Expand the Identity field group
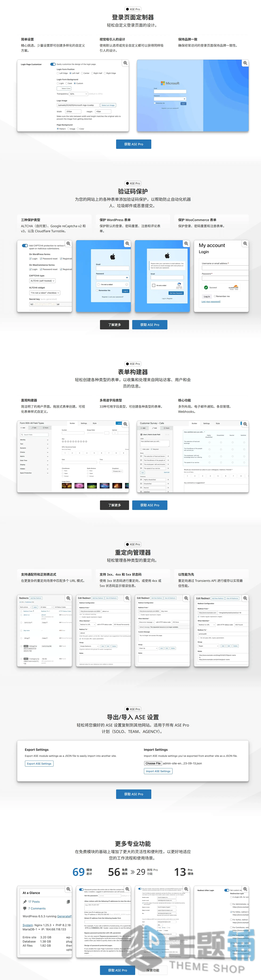Image resolution: width=261 pixels, height=980 pixels. [x=34, y=440]
